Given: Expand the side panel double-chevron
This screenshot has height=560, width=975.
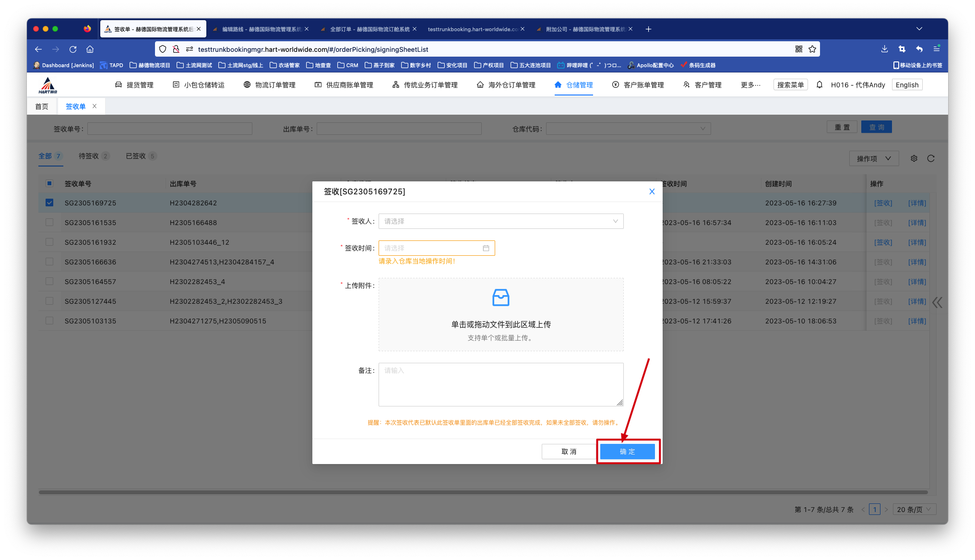Looking at the screenshot, I should click(937, 302).
